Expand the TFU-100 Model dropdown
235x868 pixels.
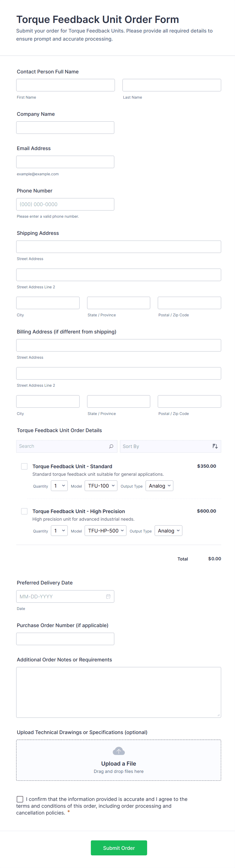click(x=101, y=486)
